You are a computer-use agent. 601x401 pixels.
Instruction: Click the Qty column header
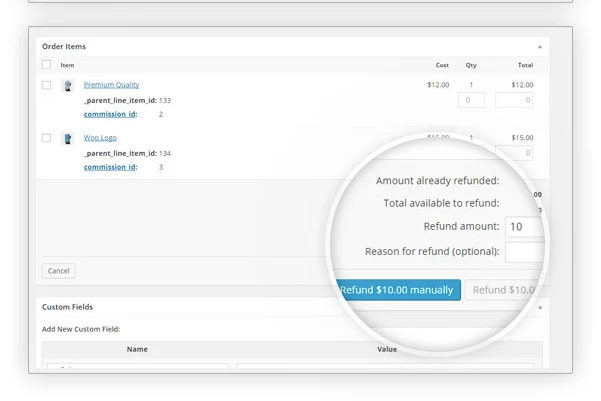(x=471, y=65)
